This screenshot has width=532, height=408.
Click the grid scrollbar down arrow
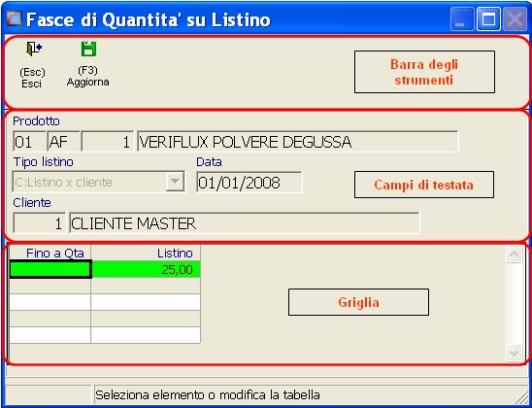coord(514,354)
